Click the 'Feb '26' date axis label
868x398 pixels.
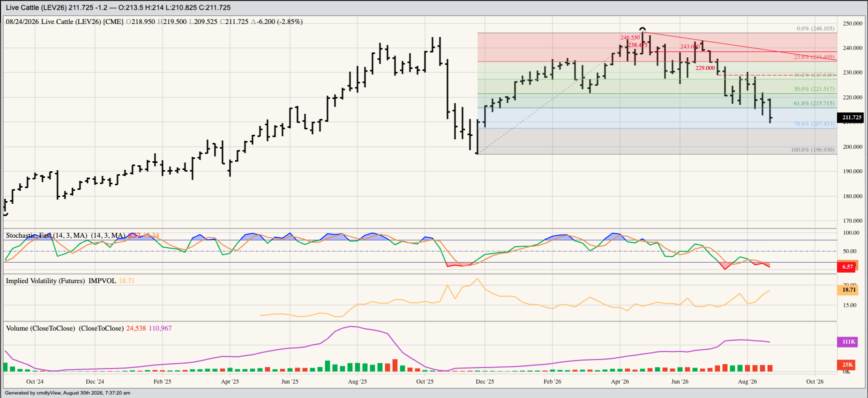[552, 382]
